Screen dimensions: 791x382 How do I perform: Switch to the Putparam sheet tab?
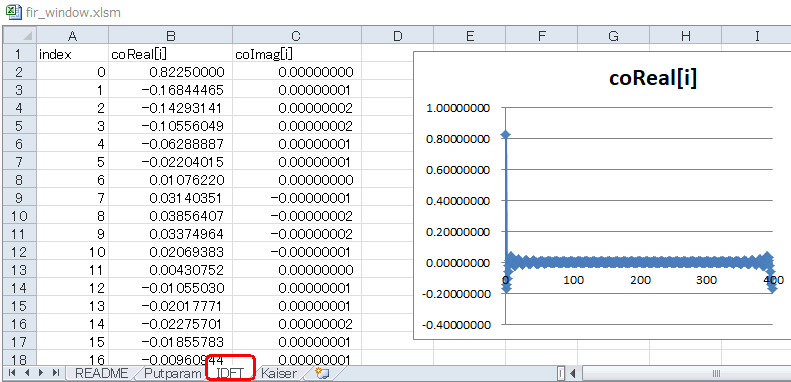click(173, 373)
